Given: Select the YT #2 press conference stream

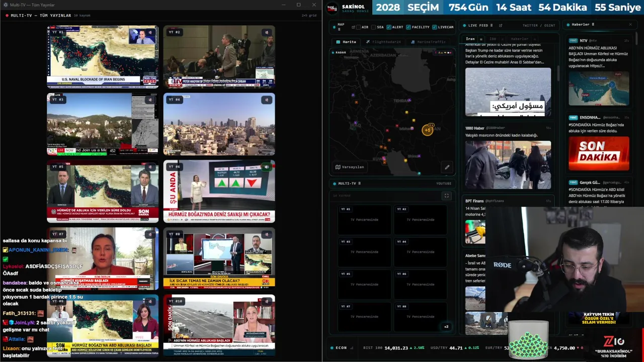Looking at the screenshot, I should click(x=219, y=57).
